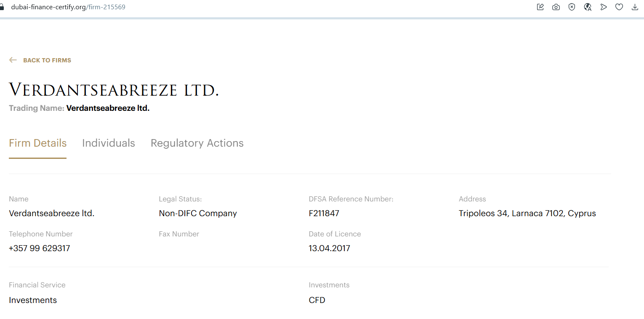
Task: Bookmark page with the heart icon
Action: (x=619, y=7)
